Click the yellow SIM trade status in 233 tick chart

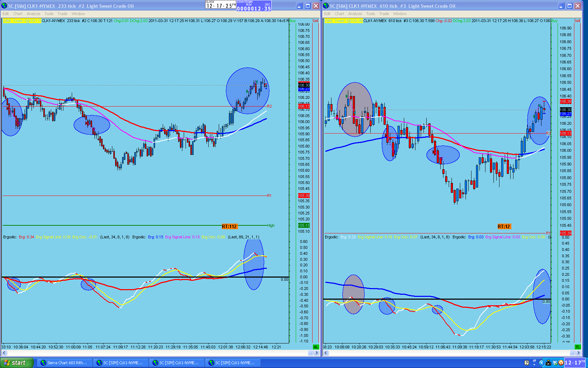22,21
